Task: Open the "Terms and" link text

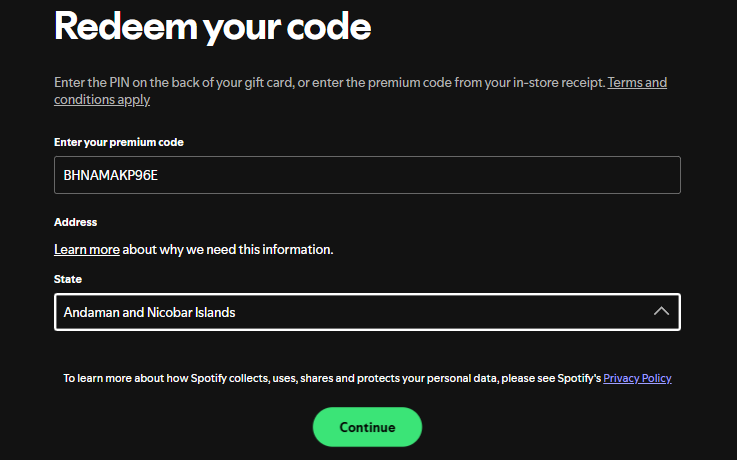Action: tap(637, 82)
